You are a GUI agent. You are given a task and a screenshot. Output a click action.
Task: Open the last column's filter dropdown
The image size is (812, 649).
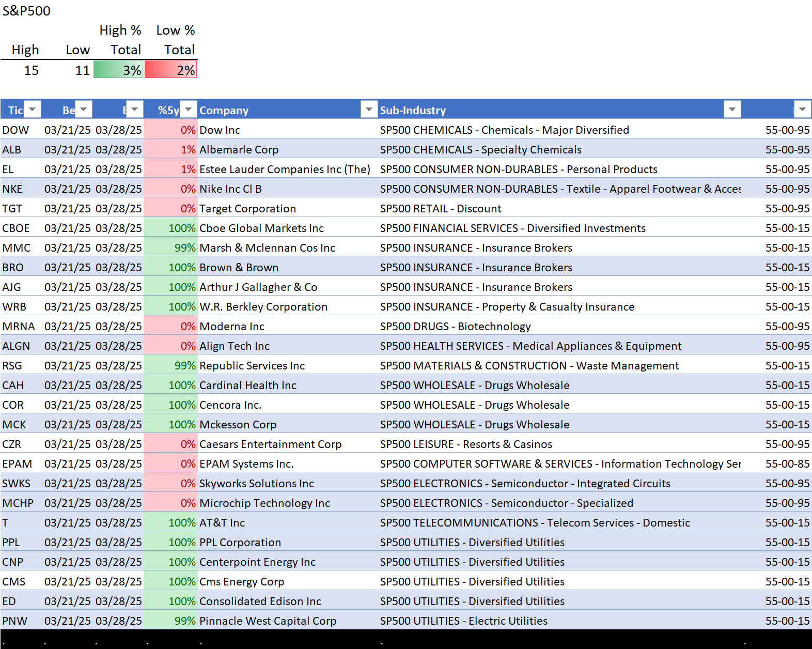click(x=802, y=110)
